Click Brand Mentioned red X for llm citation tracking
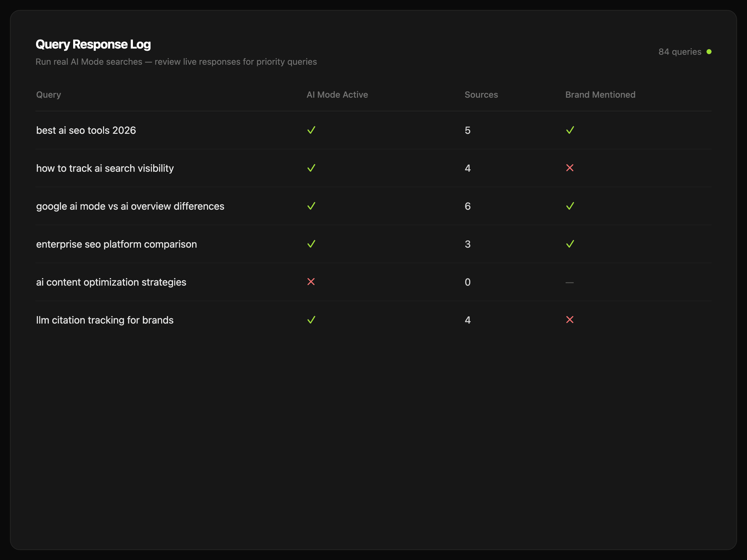 point(570,320)
